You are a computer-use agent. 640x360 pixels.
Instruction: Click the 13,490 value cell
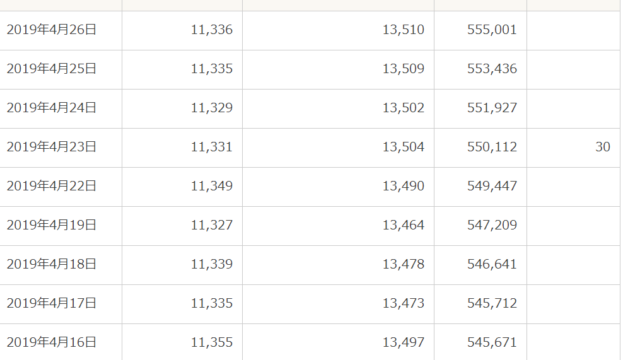(338, 186)
